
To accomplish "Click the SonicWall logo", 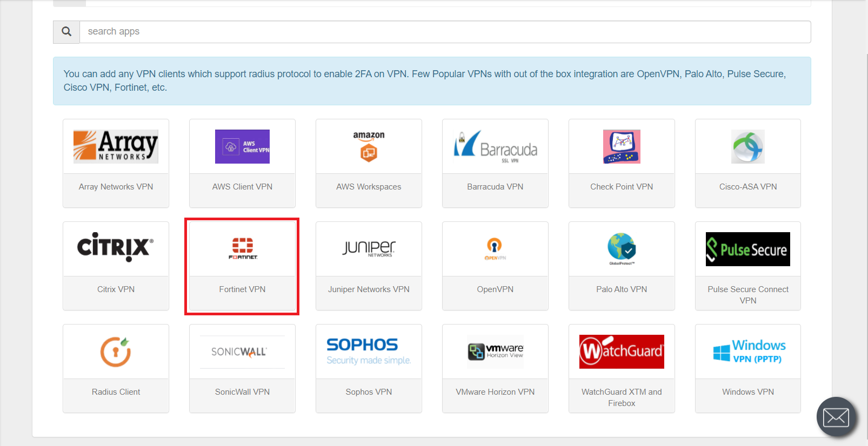I will pos(242,352).
